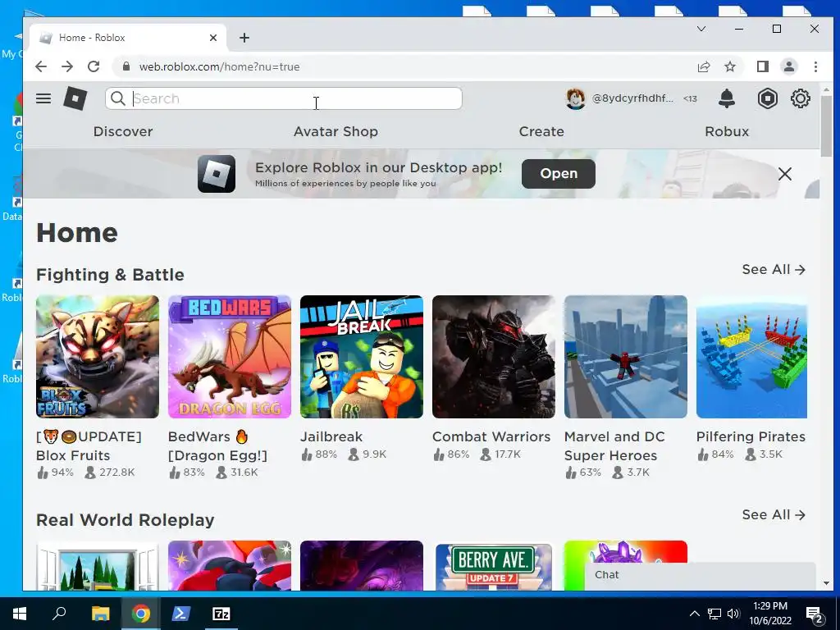Open Windows taskbar search
Screen dimensions: 840x630
tap(59, 614)
